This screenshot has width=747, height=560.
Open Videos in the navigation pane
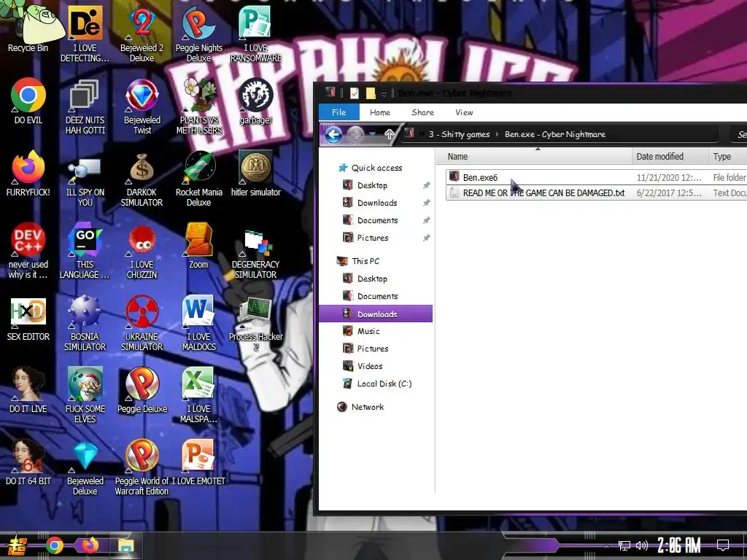point(363,366)
